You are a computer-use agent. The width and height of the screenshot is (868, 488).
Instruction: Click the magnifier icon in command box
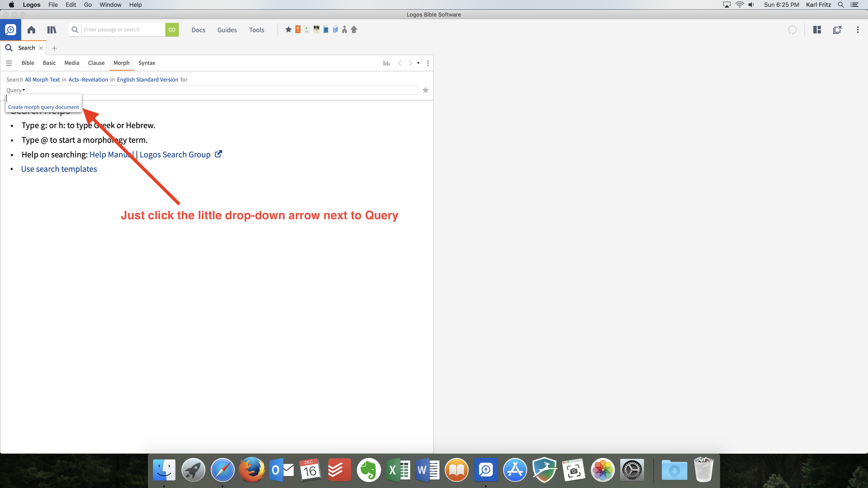[75, 30]
